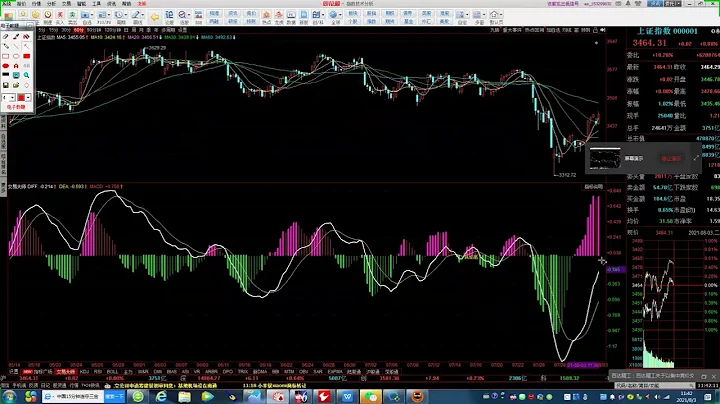Open the 行情 menu

(x=36, y=4)
